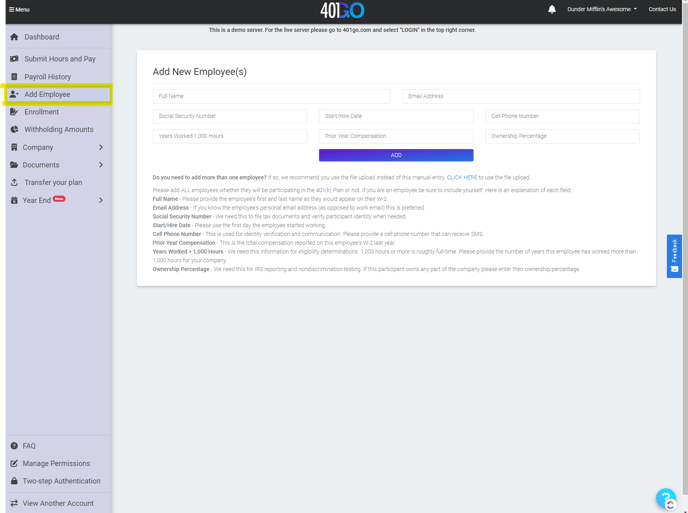The image size is (688, 513).
Task: Click the Two-step Authentication lock icon
Action: tap(14, 481)
